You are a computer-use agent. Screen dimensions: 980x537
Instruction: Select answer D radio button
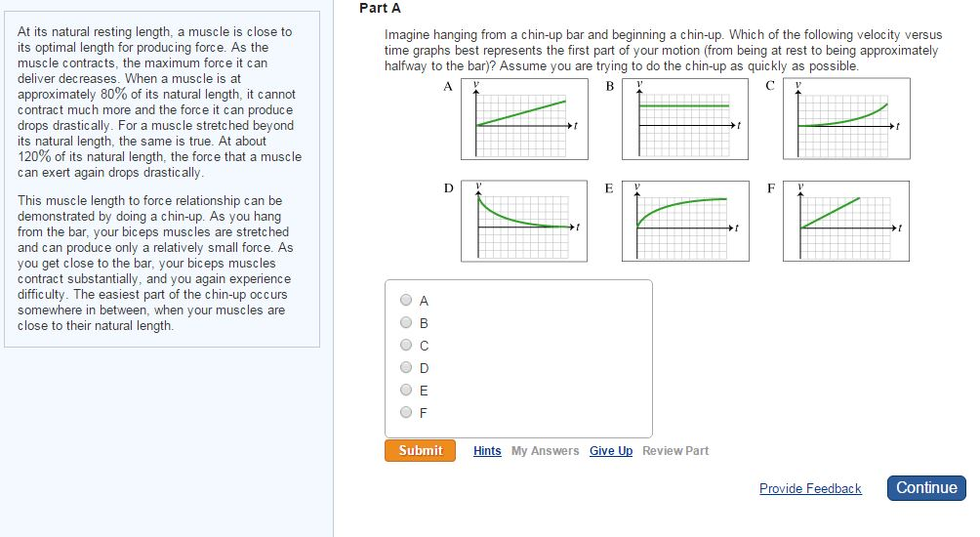click(x=406, y=368)
